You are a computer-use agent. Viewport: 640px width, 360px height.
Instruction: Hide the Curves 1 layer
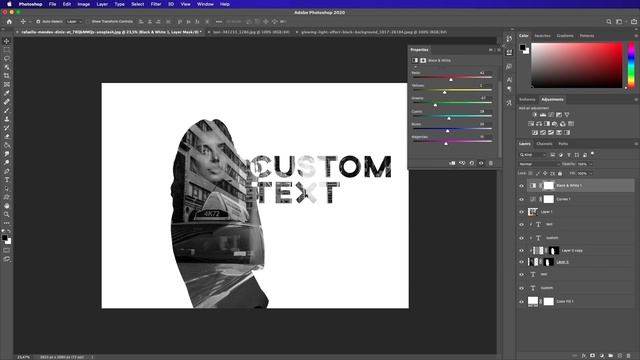pyautogui.click(x=521, y=199)
